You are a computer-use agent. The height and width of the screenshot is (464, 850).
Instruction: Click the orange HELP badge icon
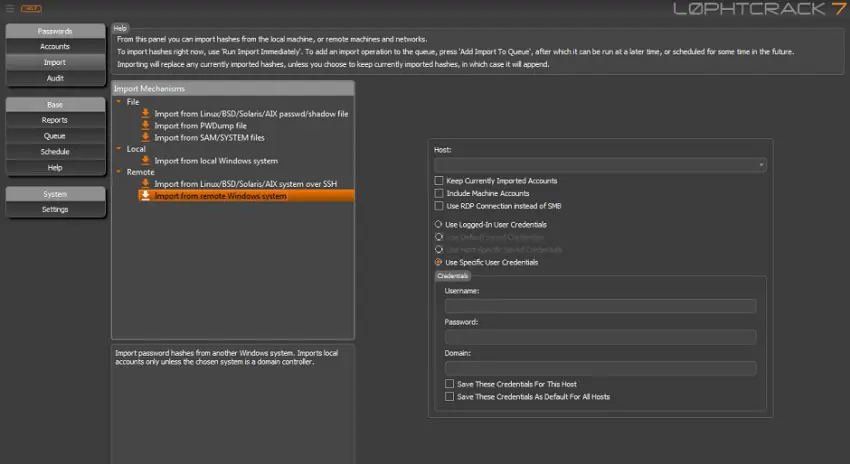31,8
